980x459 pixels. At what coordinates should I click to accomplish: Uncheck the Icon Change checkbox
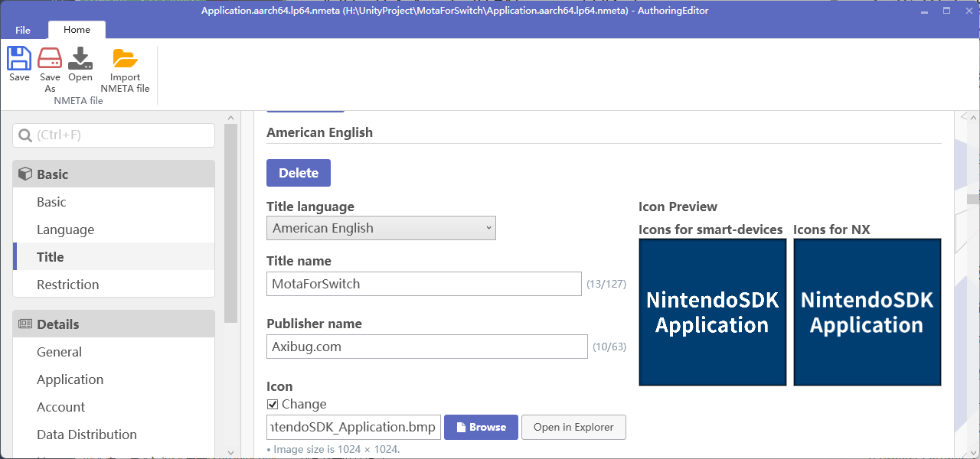[273, 405]
